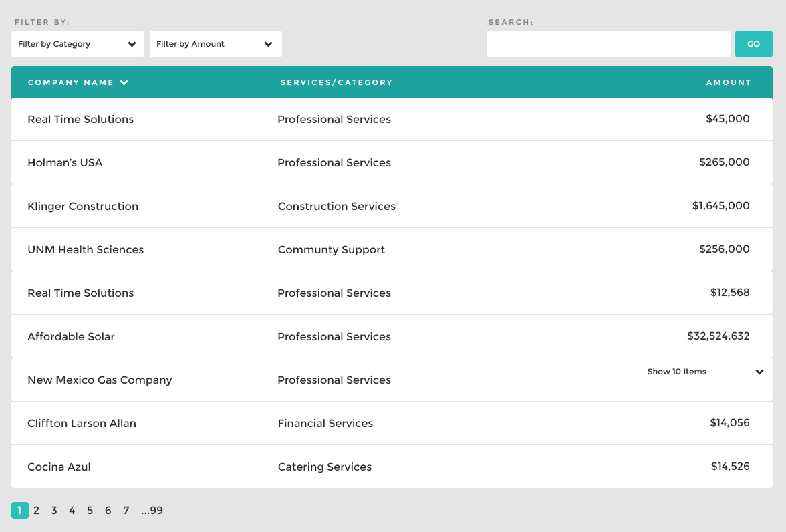Viewport: 786px width, 532px height.
Task: Jump to page 3 in pagination
Action: tap(54, 511)
